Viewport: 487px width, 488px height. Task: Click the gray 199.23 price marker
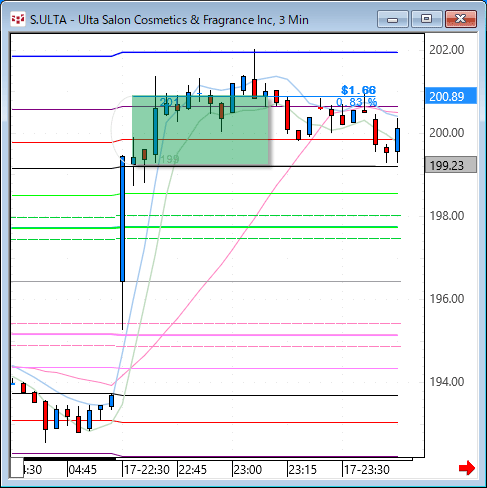pos(451,165)
